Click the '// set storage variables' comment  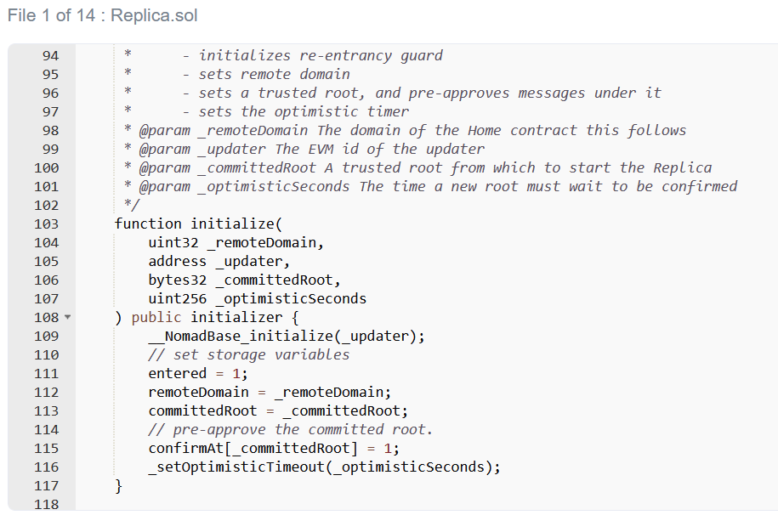(x=248, y=355)
